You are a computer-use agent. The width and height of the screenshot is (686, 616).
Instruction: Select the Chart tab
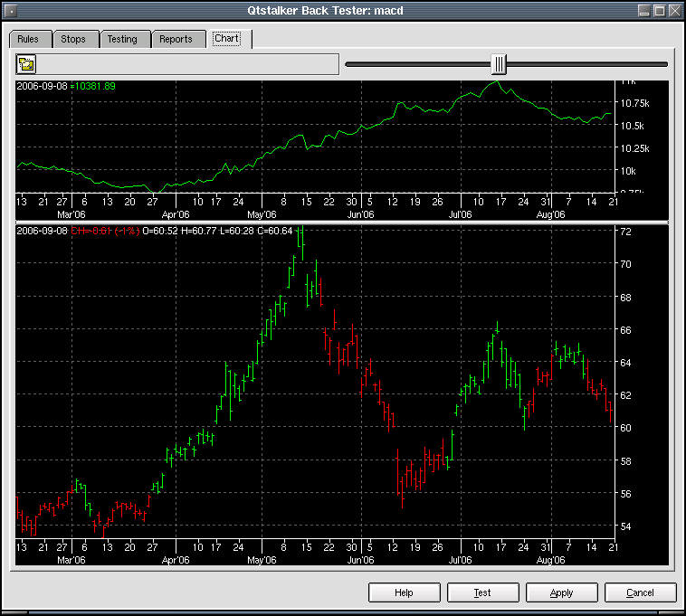(226, 39)
